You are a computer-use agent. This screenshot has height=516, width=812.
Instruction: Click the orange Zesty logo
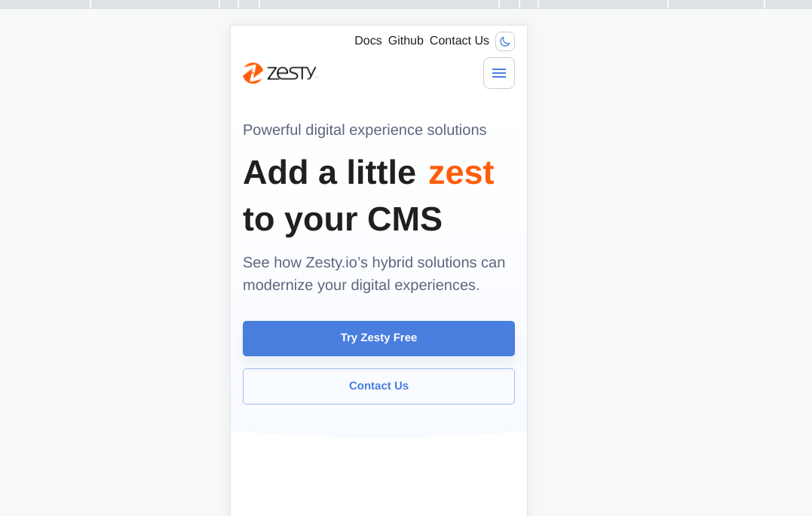pos(280,72)
